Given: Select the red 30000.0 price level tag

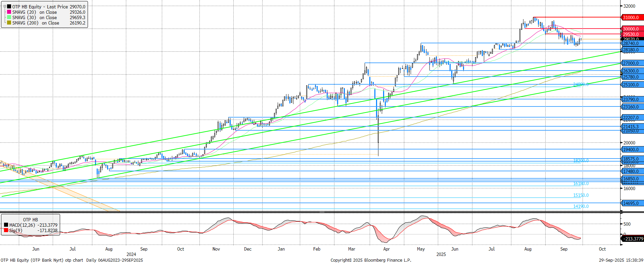Looking at the screenshot, I should click(x=632, y=29).
